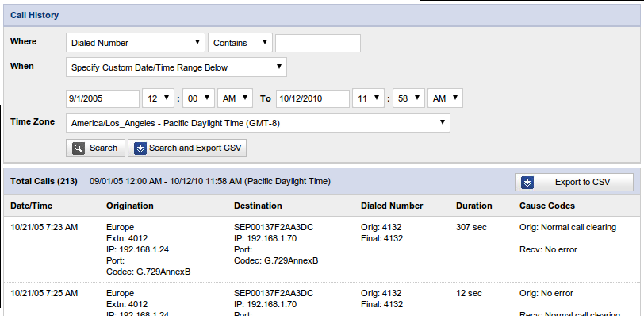Screen dimensions: 644x316
Task: Click the date range summary text
Action: click(x=210, y=181)
